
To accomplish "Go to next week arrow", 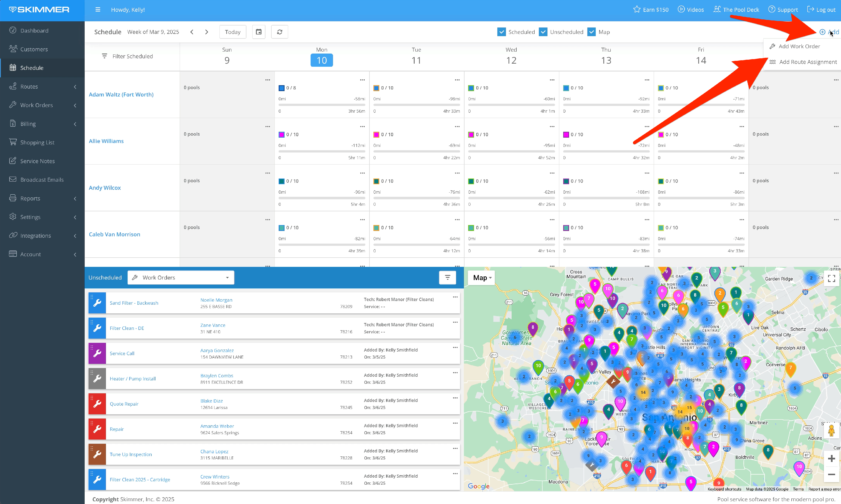I will (207, 32).
